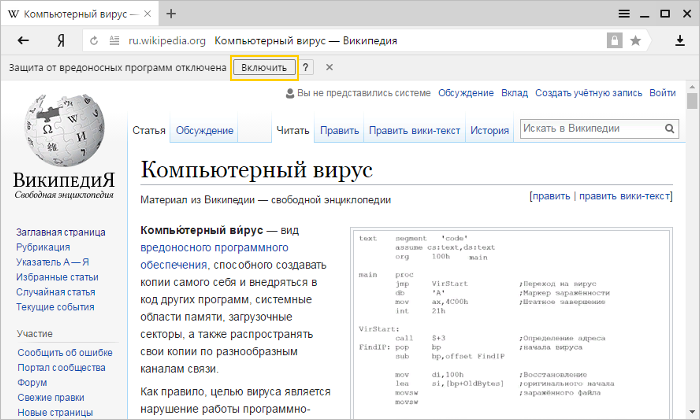700x420 pixels.
Task: Click the user avatar icon beside Вы не представились
Action: [x=290, y=93]
